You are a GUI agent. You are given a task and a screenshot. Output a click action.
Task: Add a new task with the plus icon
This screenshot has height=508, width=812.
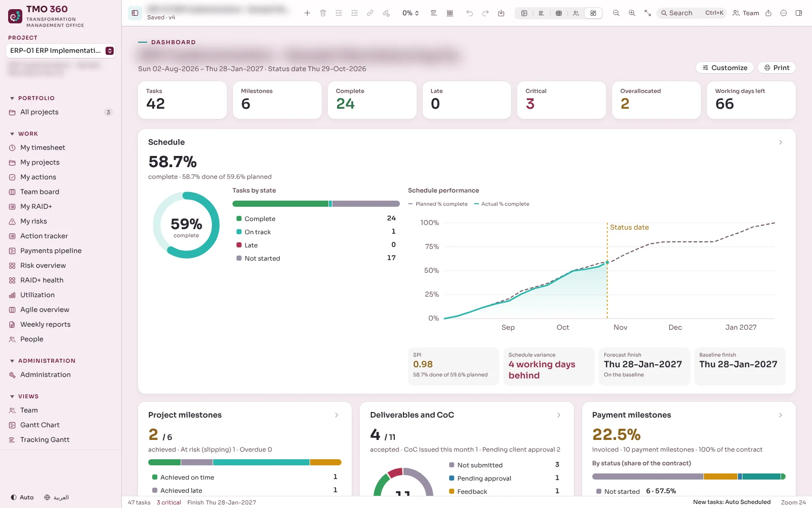(307, 13)
